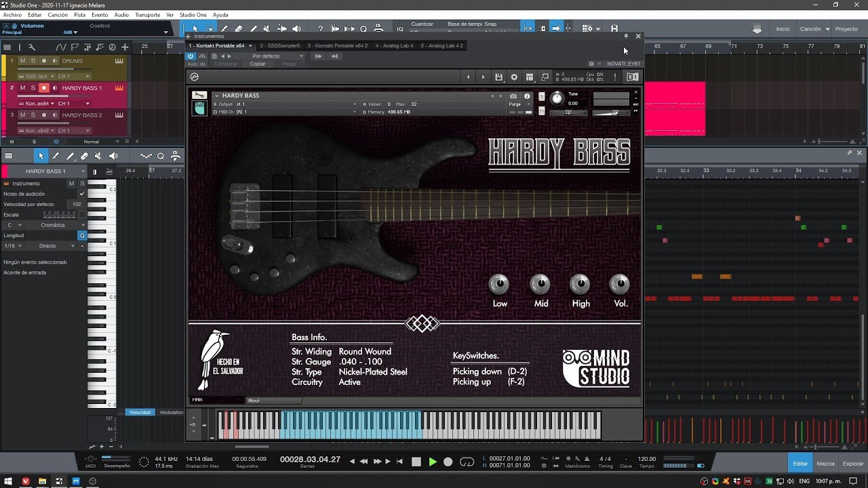
Task: Click Kontakt panic exclamation icon
Action: (615, 77)
